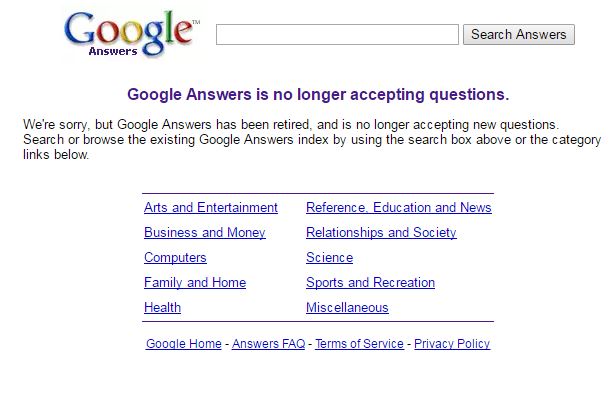Go to Miscellaneous category
This screenshot has height=402, width=616.
pos(347,308)
